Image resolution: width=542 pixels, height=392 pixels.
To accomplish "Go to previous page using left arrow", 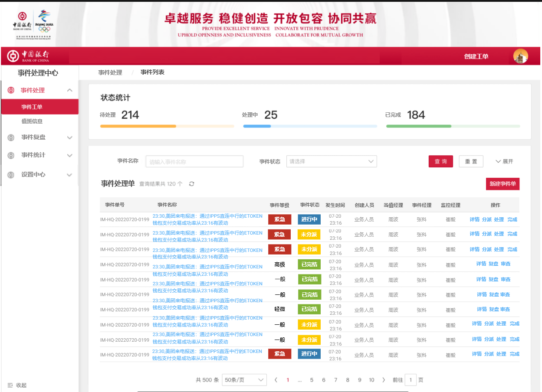I will (x=276, y=380).
